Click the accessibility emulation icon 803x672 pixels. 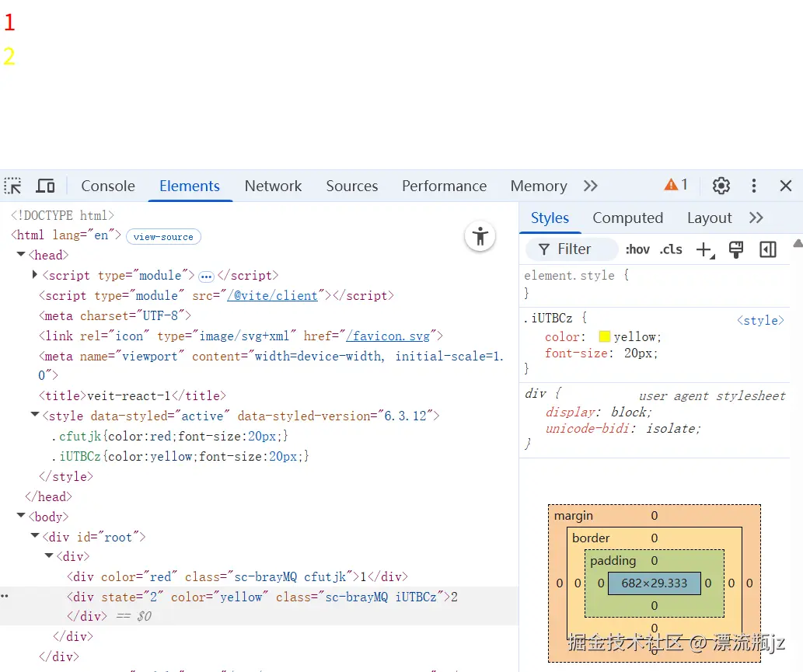tap(480, 237)
